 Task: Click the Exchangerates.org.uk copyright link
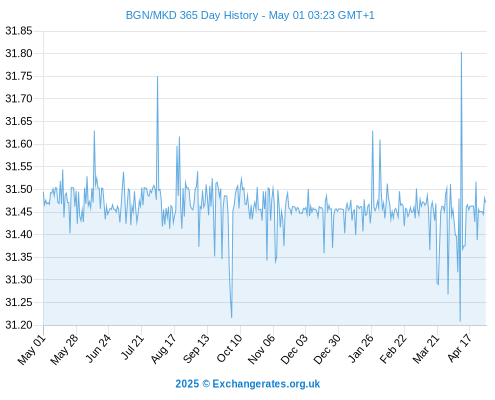coord(248,384)
